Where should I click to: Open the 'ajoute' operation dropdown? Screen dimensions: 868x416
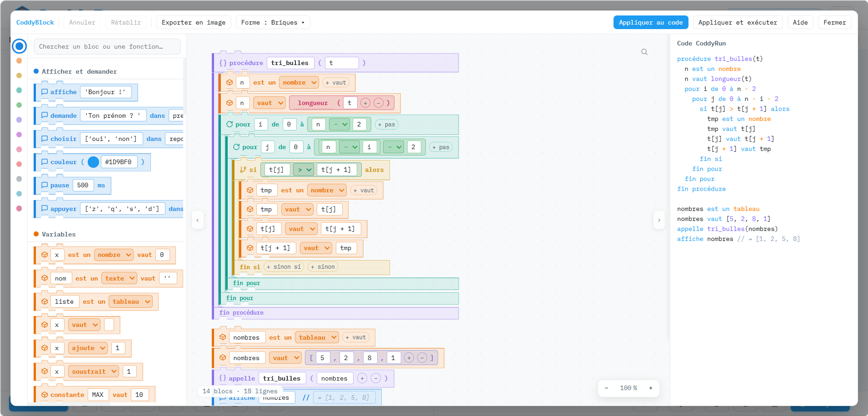coord(88,348)
